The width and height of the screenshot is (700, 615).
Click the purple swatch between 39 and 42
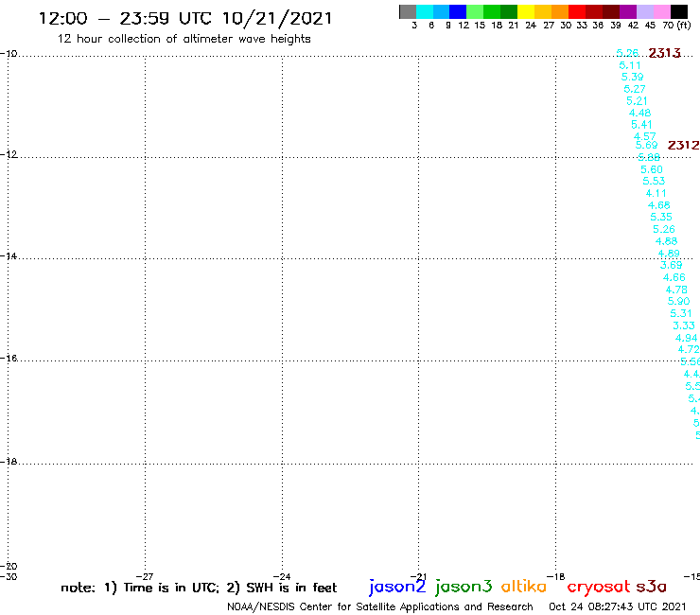tap(628, 11)
